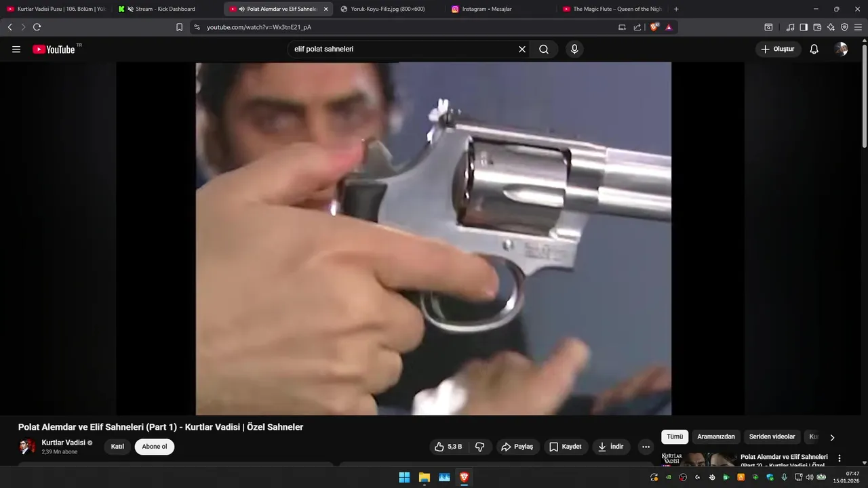Open the more actions three-dot menu
Screen dimensions: 868x488
646,447
